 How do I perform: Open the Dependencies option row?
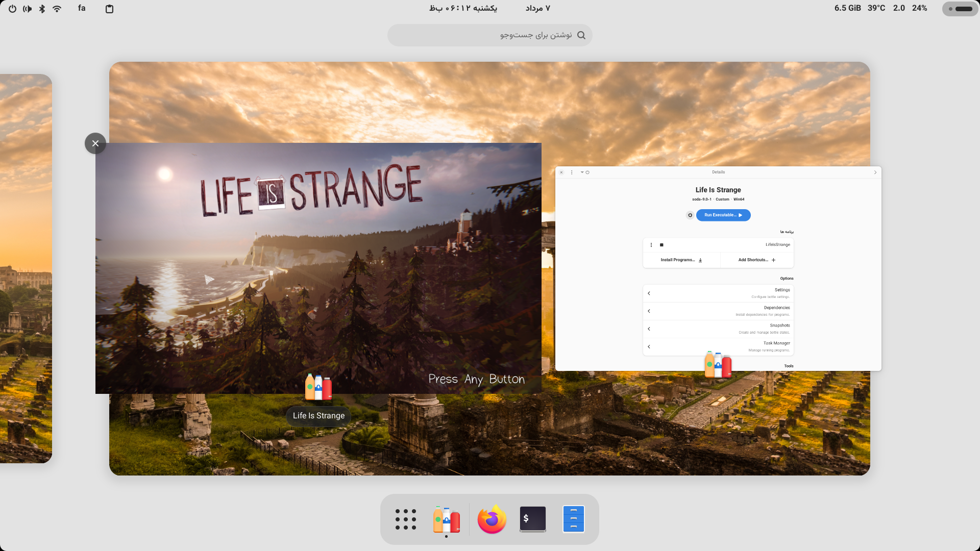[x=718, y=311]
